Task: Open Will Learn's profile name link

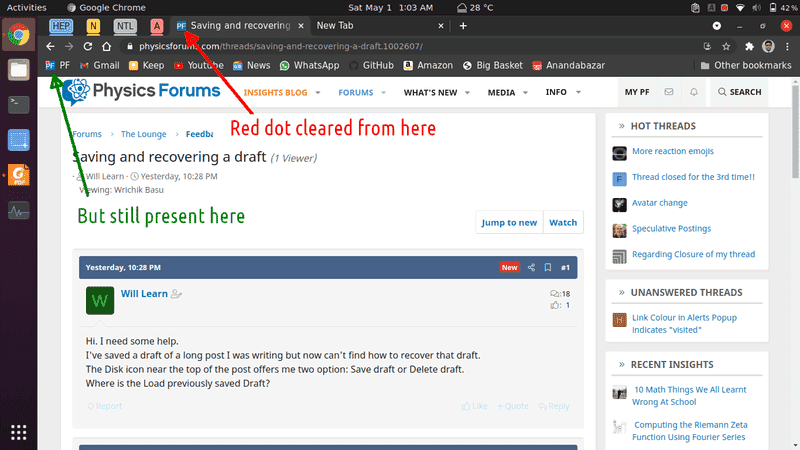Action: pyautogui.click(x=144, y=294)
